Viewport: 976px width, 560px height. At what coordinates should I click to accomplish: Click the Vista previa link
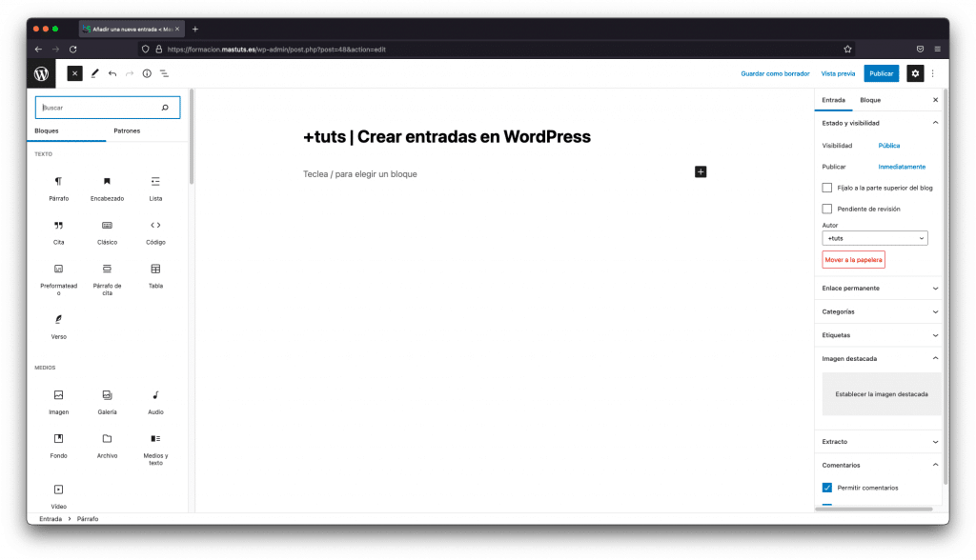point(838,73)
